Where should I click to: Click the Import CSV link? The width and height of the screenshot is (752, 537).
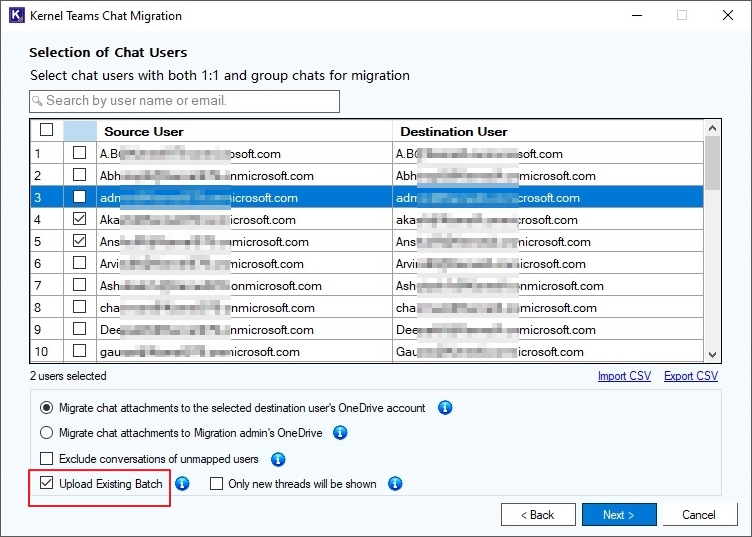coord(624,376)
